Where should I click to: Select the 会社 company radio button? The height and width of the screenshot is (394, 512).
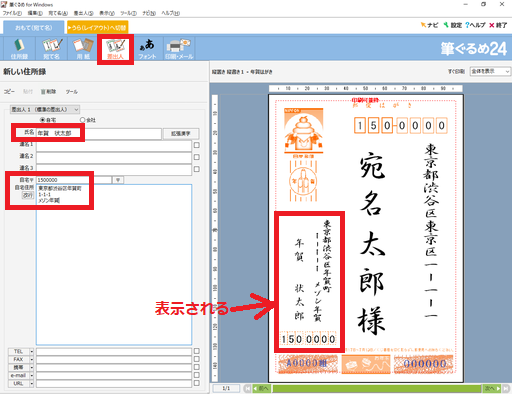82,120
